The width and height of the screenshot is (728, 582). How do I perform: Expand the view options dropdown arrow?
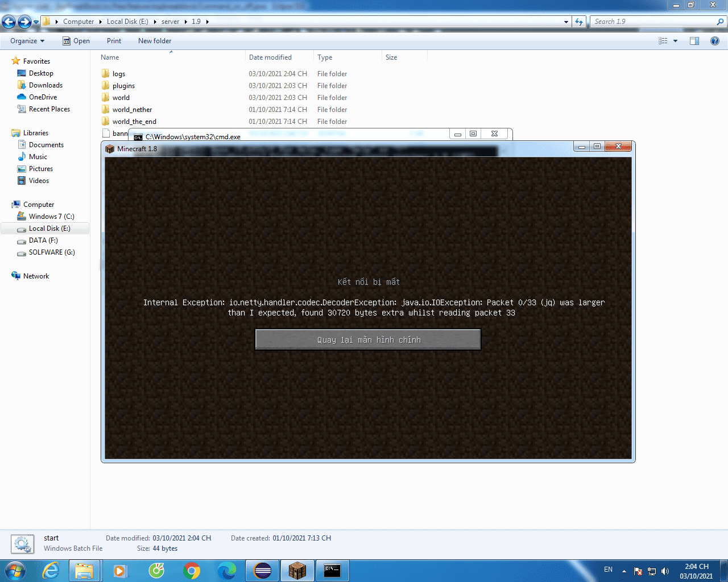pyautogui.click(x=675, y=41)
